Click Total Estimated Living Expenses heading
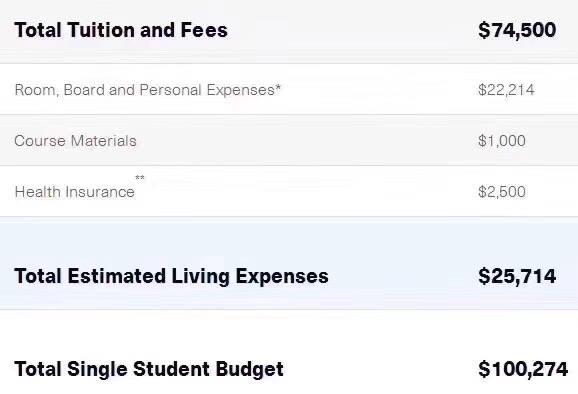The image size is (578, 394). coord(171,276)
